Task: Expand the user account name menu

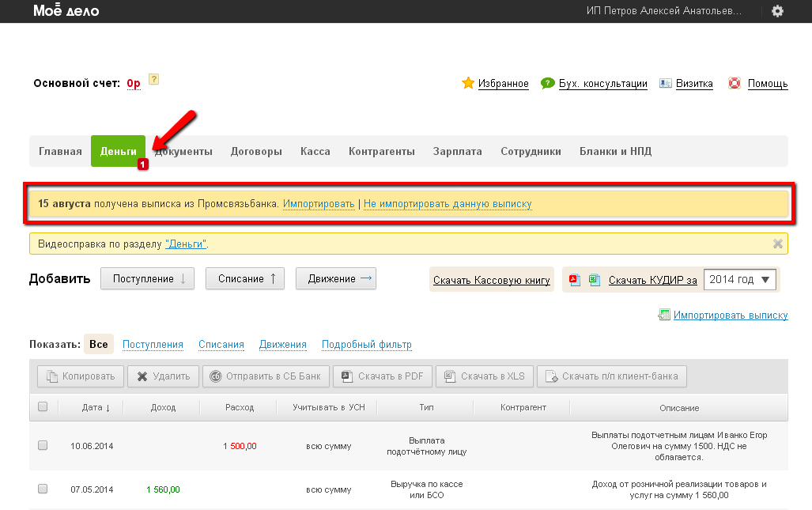Action: (x=664, y=11)
